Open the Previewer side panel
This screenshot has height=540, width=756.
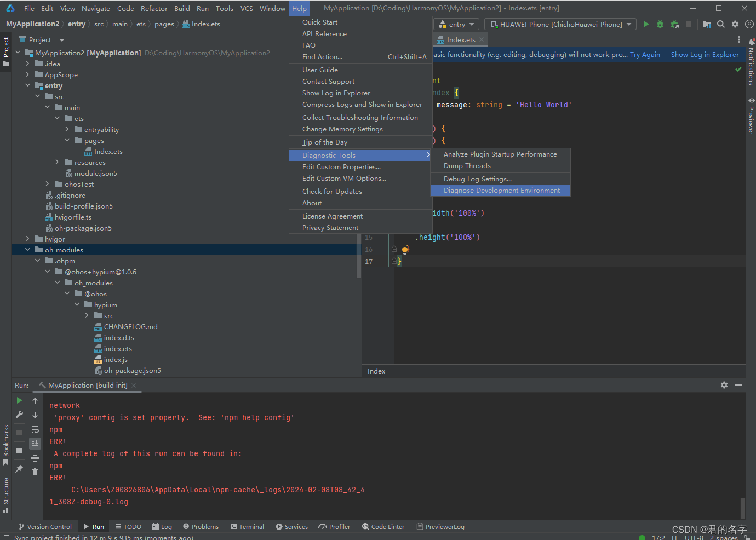tap(751, 116)
